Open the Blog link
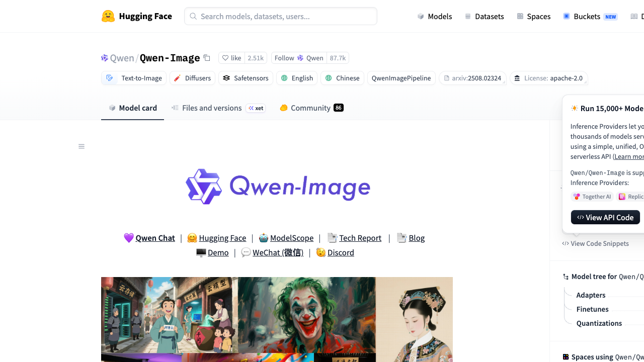 [417, 238]
